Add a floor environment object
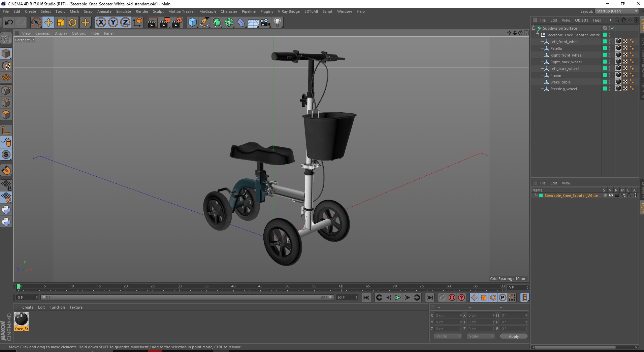This screenshot has width=644, height=352. pyautogui.click(x=253, y=23)
